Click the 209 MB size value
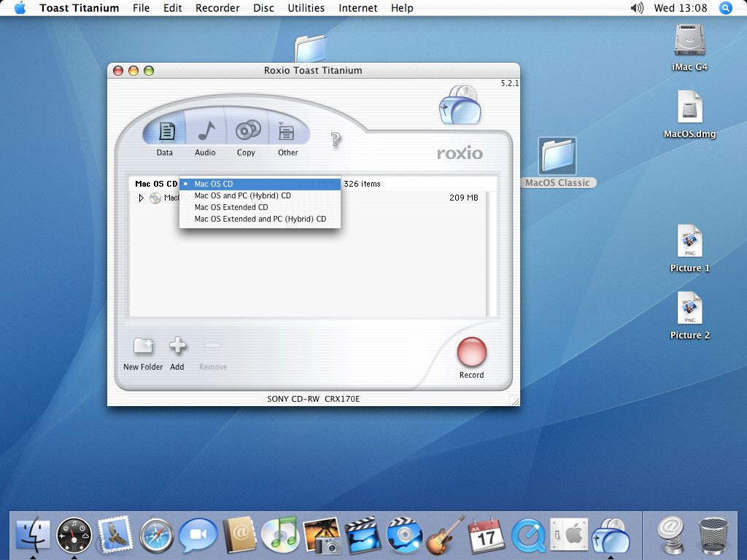 coord(463,198)
